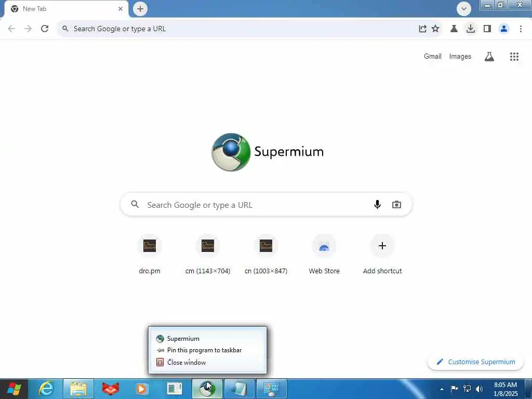Go forward with the forward arrow

pos(28,29)
